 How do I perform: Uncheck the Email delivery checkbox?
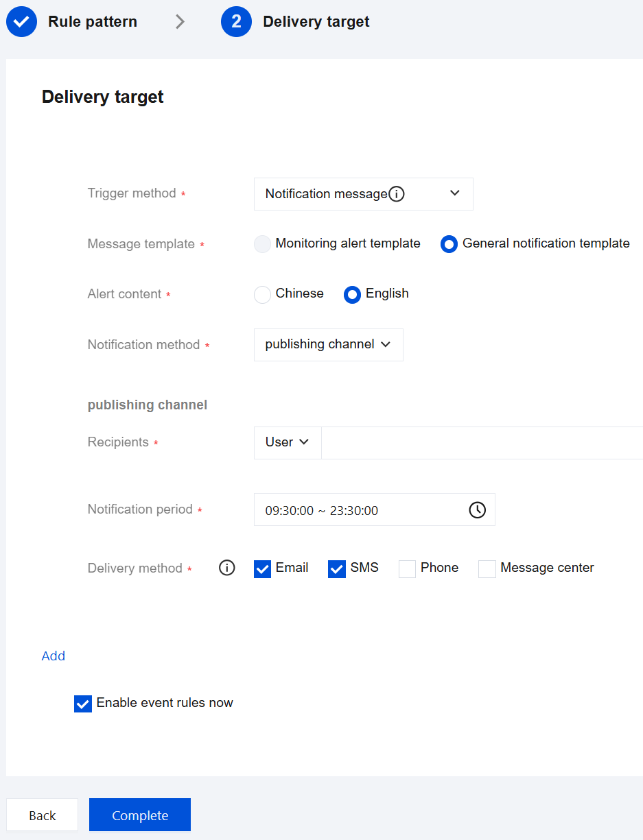[x=262, y=568]
